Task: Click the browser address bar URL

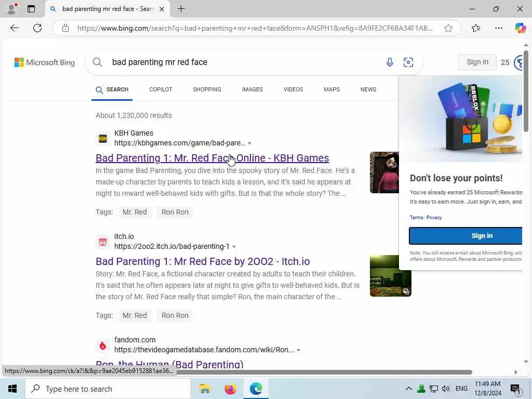Action: pyautogui.click(x=255, y=28)
